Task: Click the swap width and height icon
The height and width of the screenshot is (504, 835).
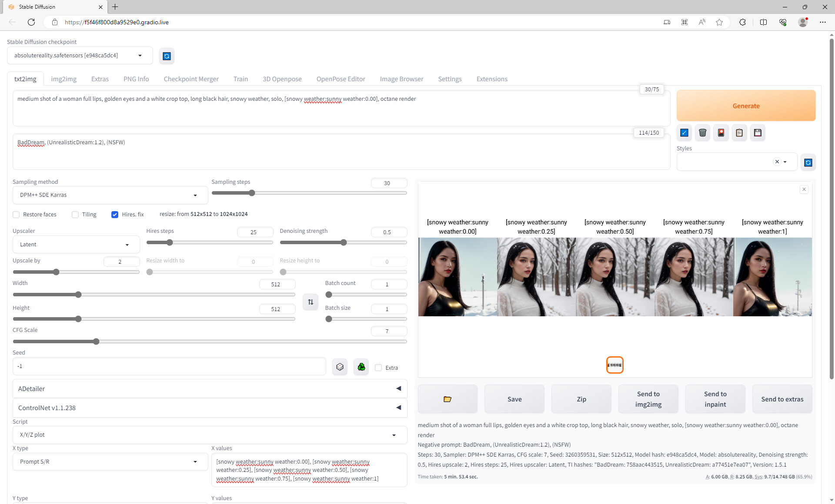Action: tap(311, 302)
